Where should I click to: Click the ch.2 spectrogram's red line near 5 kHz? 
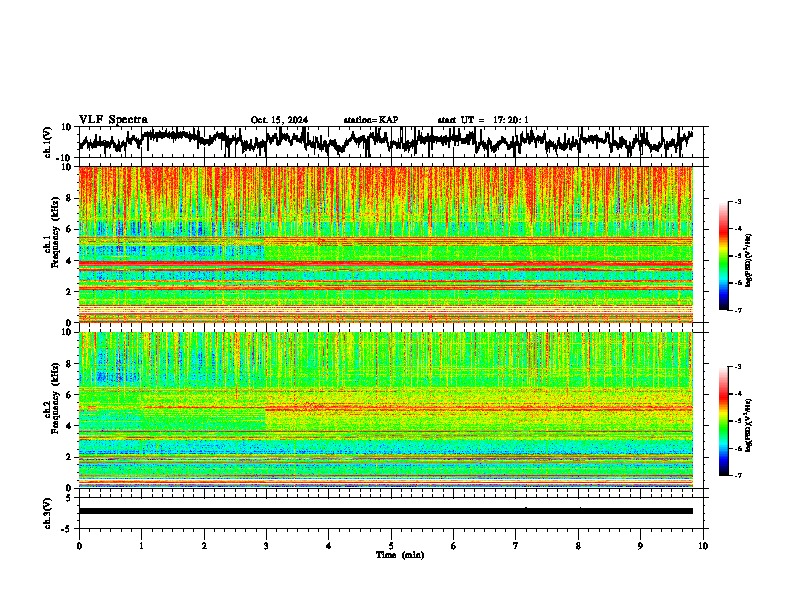click(x=479, y=408)
